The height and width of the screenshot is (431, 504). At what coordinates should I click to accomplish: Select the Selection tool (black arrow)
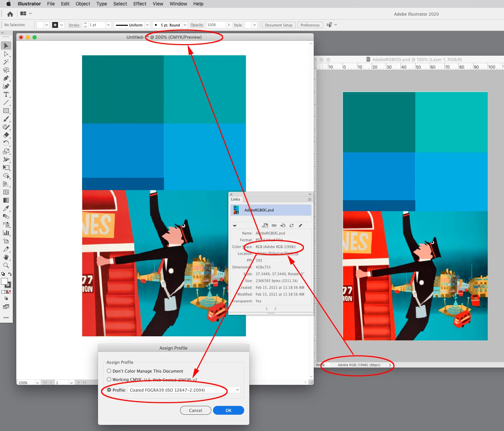pyautogui.click(x=6, y=45)
